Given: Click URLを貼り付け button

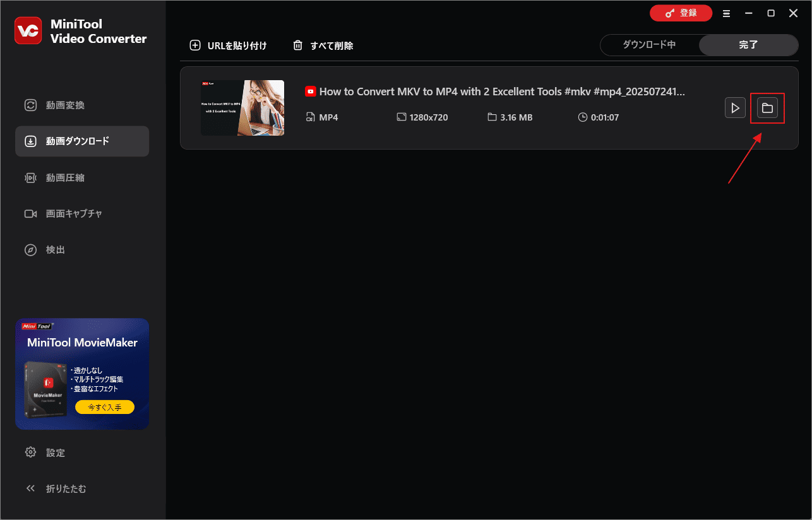Looking at the screenshot, I should (x=228, y=45).
